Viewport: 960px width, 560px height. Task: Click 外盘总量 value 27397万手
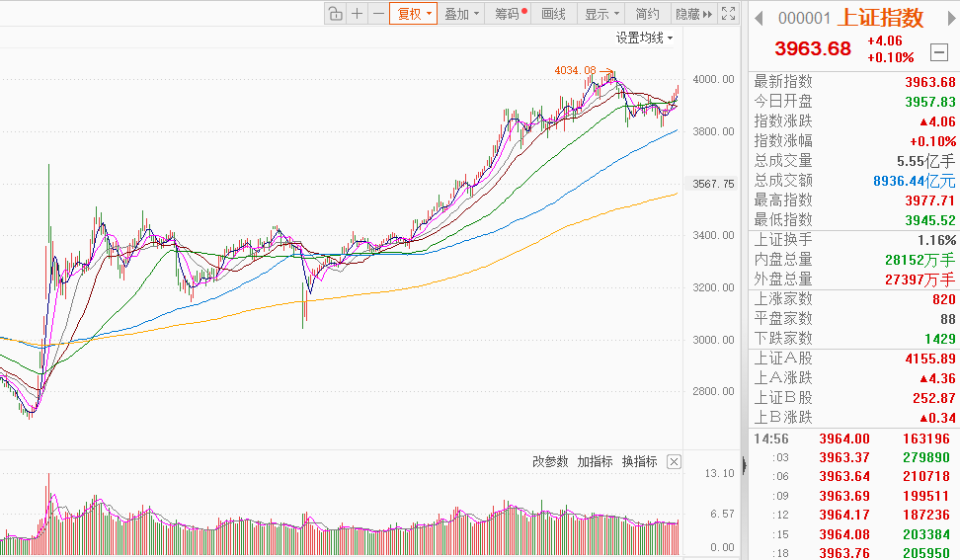point(920,280)
